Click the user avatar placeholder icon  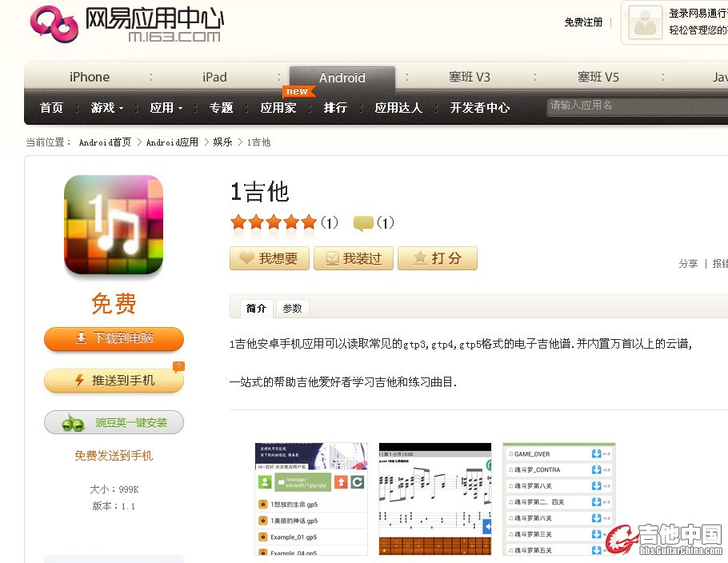pyautogui.click(x=645, y=22)
